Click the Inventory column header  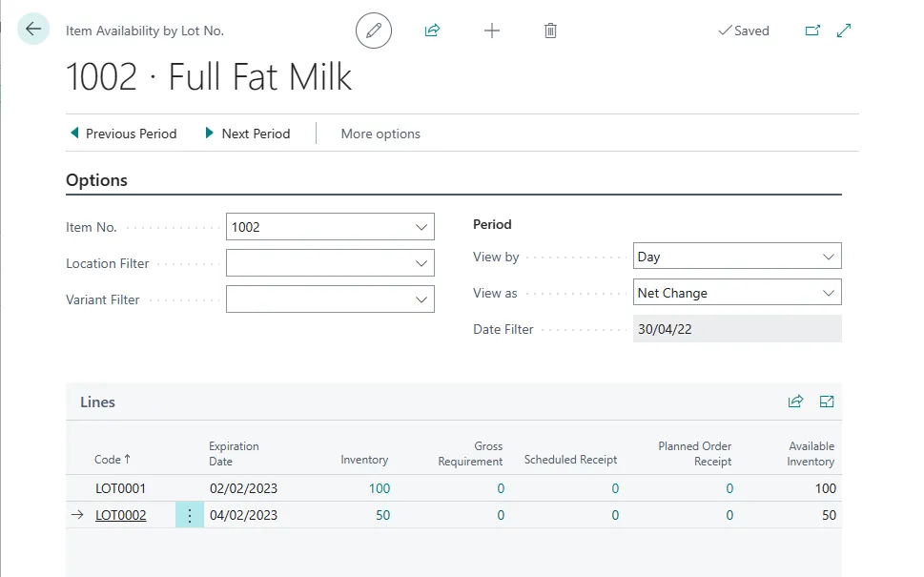(x=364, y=460)
